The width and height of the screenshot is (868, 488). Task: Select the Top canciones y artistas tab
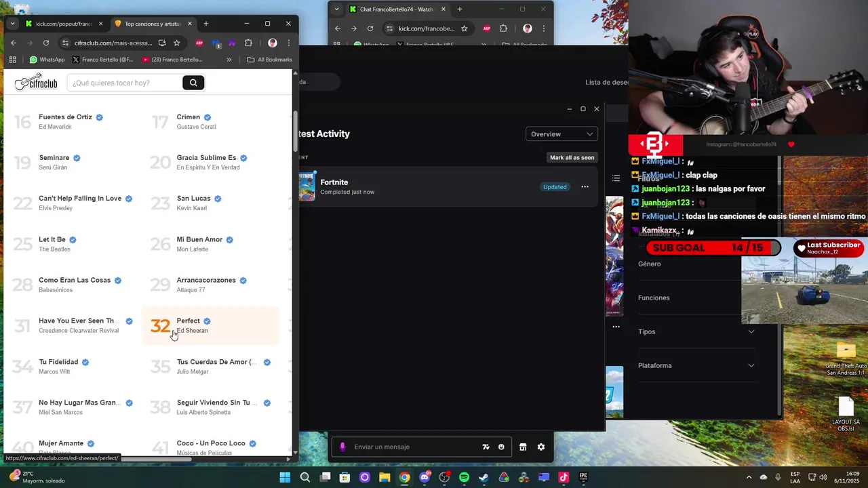click(153, 24)
